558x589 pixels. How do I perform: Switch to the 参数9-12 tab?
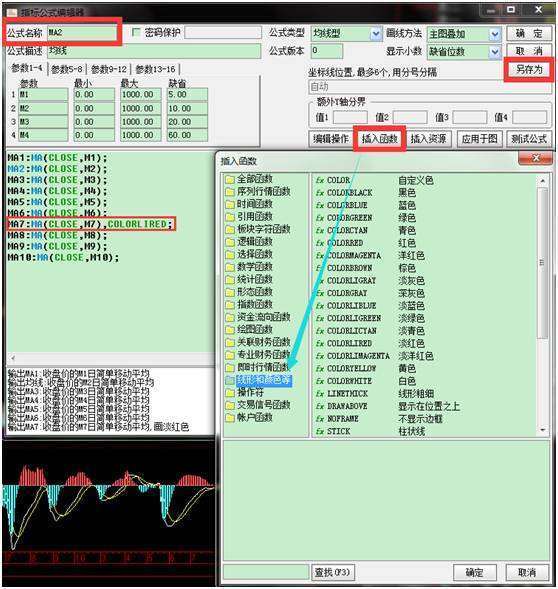pyautogui.click(x=109, y=69)
